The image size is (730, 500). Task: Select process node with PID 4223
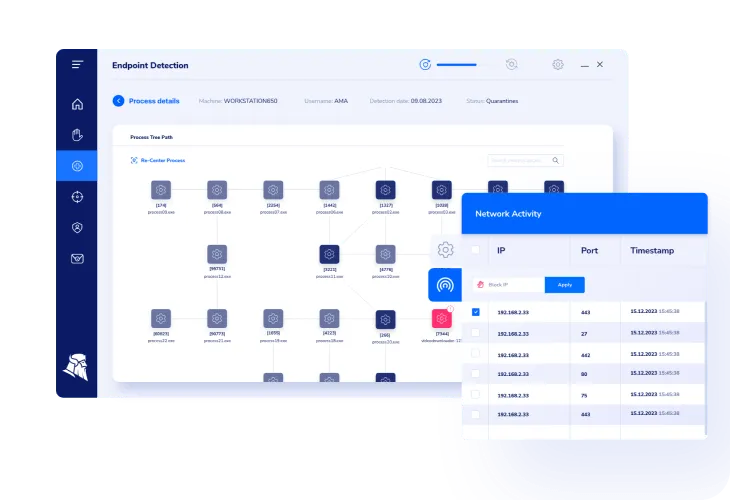(x=329, y=318)
